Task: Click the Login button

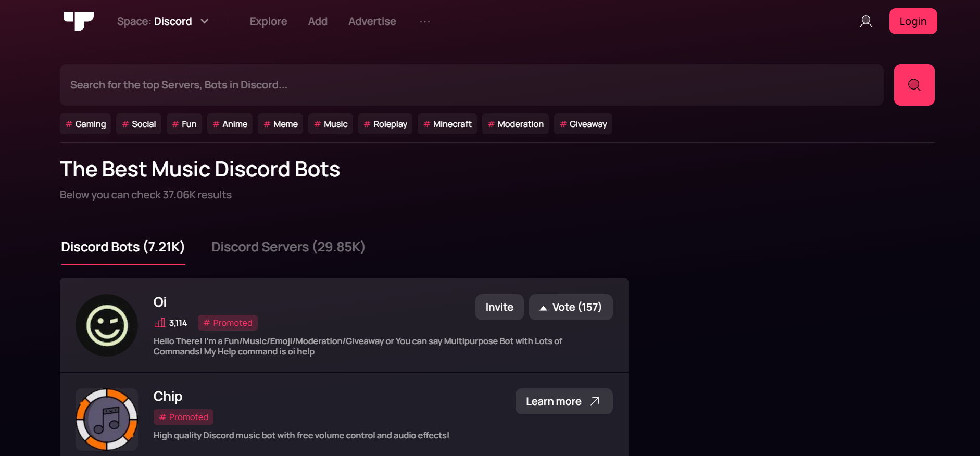Action: click(x=913, y=21)
